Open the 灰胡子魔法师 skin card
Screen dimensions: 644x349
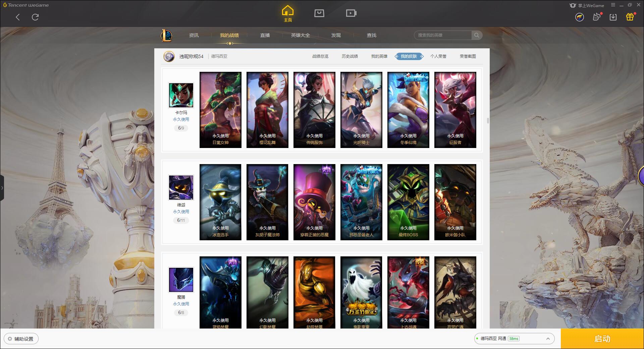click(267, 202)
